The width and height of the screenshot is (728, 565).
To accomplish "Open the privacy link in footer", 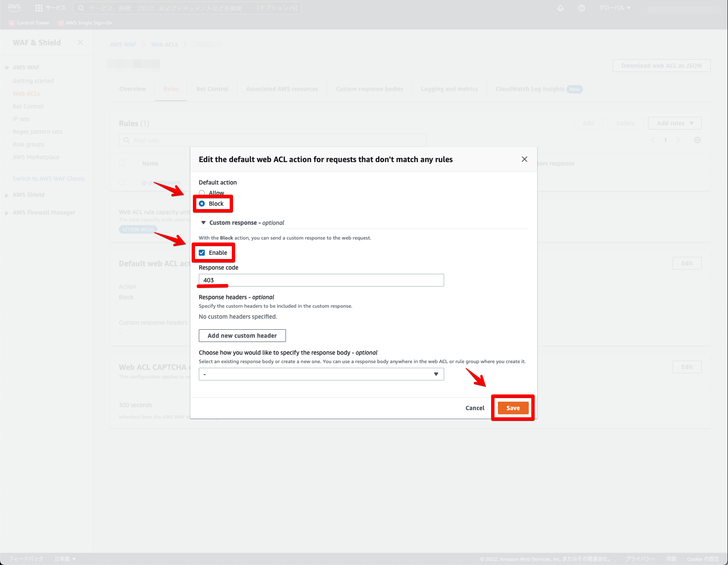I will [640, 559].
